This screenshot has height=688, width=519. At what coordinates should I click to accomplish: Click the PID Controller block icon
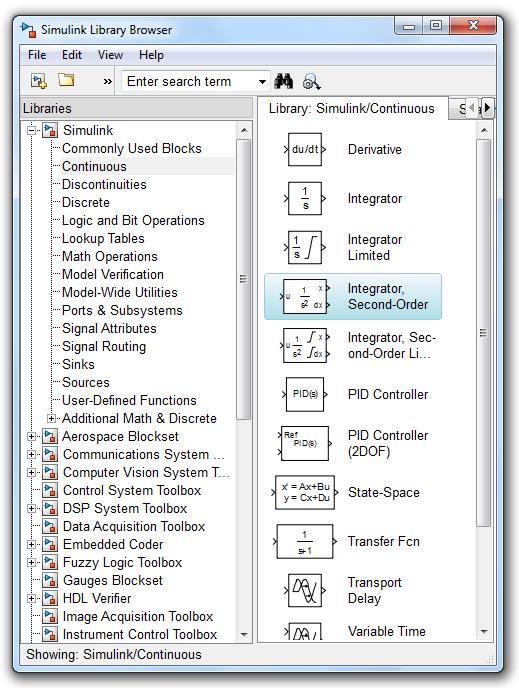[x=305, y=394]
